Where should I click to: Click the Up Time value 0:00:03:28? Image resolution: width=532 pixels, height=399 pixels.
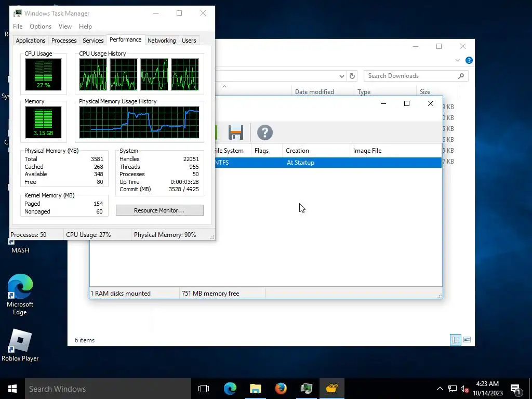tap(184, 182)
